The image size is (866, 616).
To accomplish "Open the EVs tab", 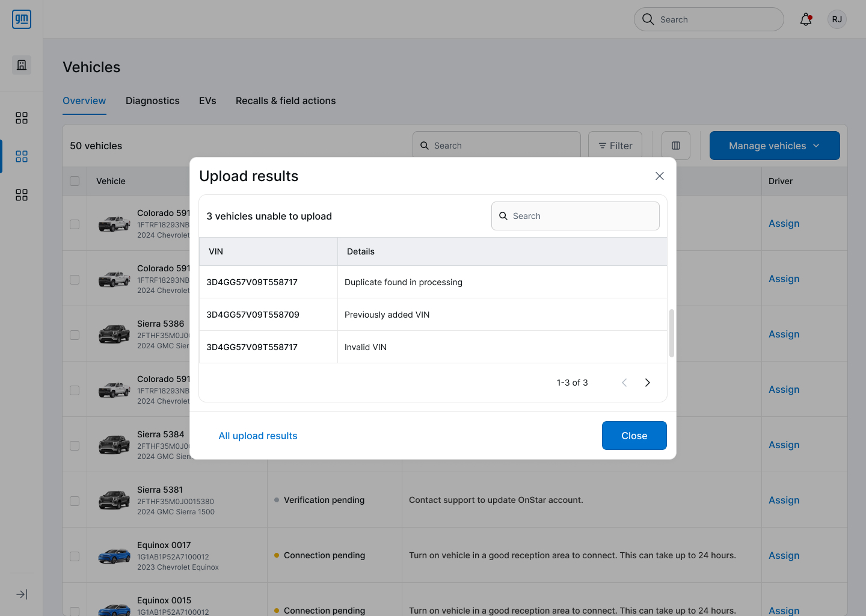I will [207, 101].
